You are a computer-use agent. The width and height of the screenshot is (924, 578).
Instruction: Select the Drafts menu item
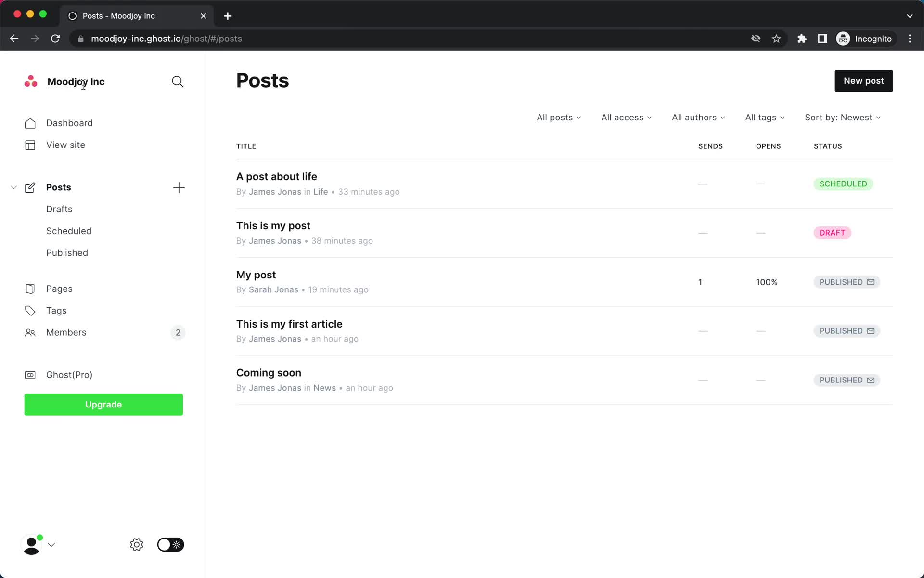pyautogui.click(x=59, y=209)
